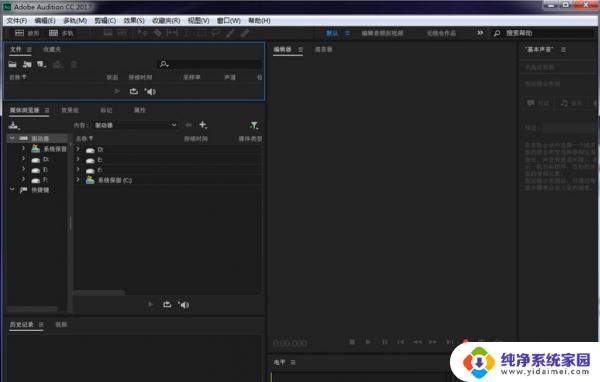Click search field in Files panel
This screenshot has width=600, height=382.
[210, 64]
